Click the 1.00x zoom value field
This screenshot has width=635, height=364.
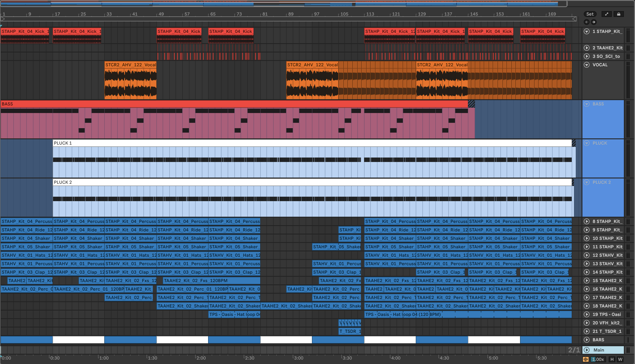click(x=598, y=359)
